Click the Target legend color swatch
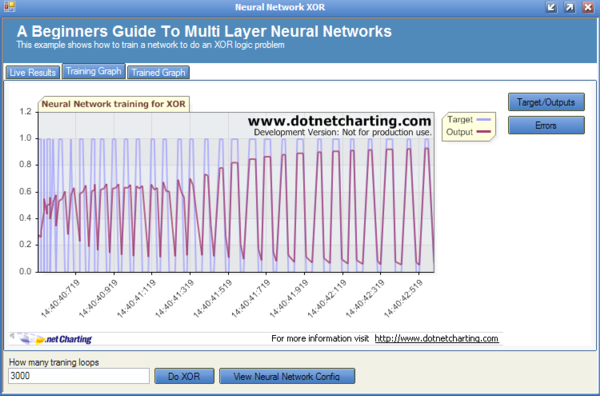Viewport: 600px width, 396px height. [484, 120]
